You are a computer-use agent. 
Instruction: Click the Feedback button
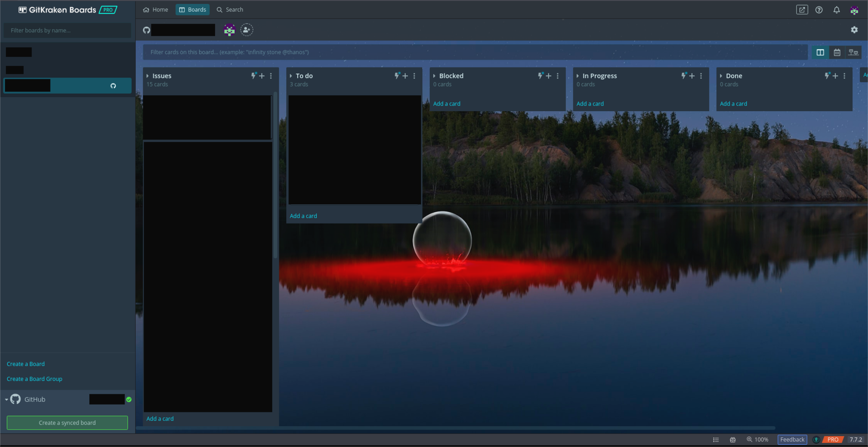point(792,440)
